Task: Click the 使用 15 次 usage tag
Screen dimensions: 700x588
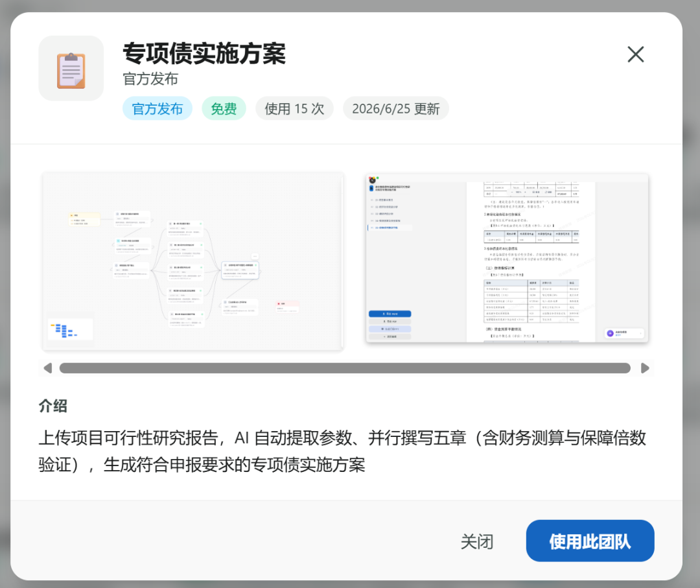Action: [x=294, y=108]
